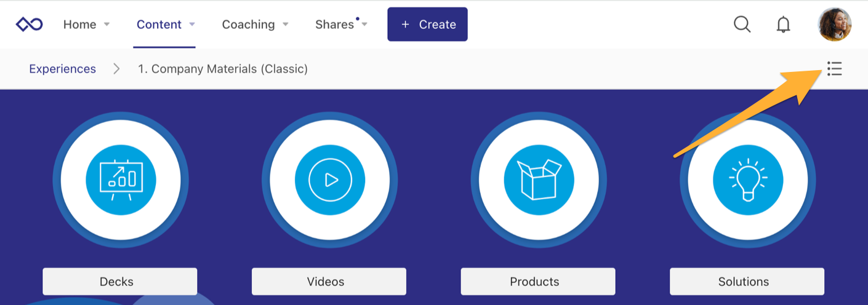The width and height of the screenshot is (868, 305).
Task: Go to Experiences breadcrumb link
Action: tap(62, 69)
